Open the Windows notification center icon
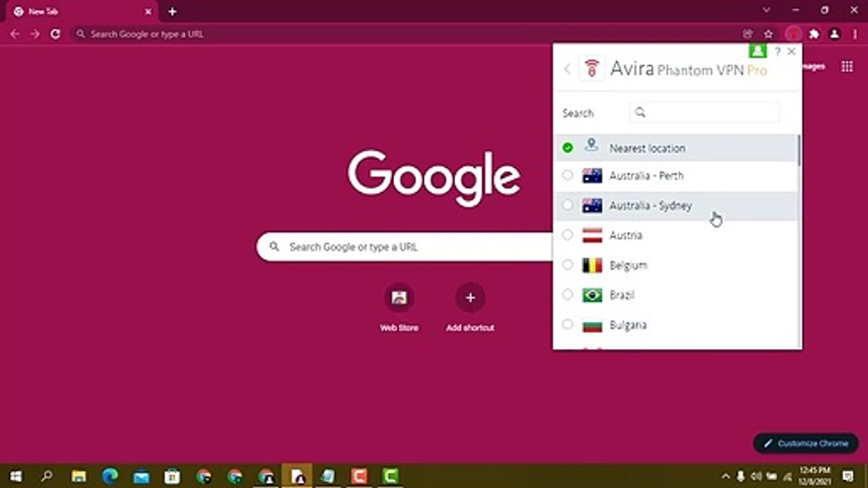 848,476
